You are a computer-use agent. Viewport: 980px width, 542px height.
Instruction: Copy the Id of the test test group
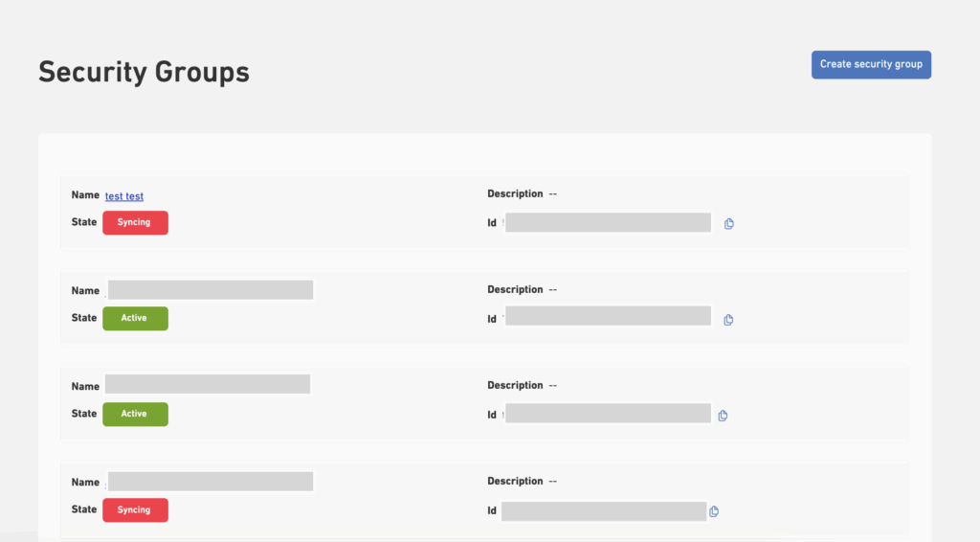click(x=728, y=224)
